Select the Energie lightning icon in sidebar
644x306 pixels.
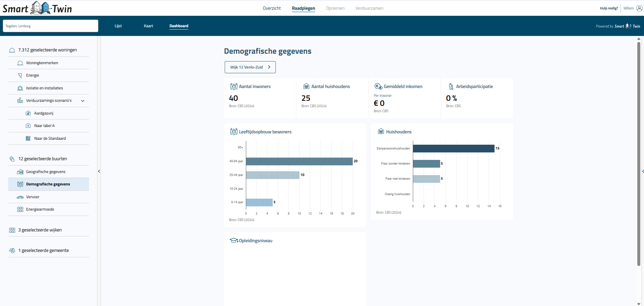(20, 75)
